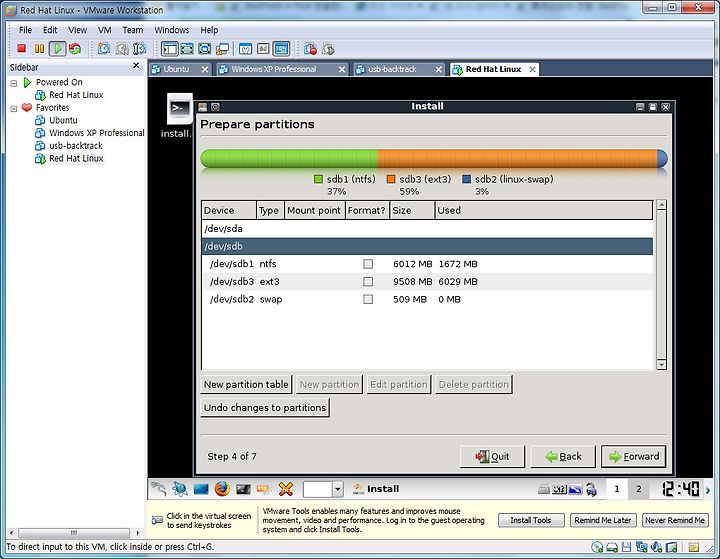Select usb-backtrack in sidebar Favorites
Image resolution: width=720 pixels, height=559 pixels.
pos(76,146)
